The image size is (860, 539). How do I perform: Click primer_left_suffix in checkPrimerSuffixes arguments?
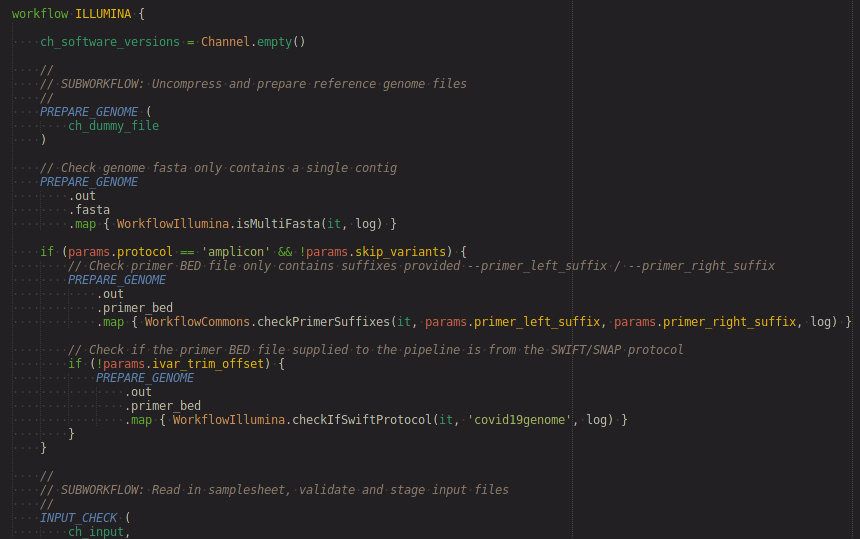(x=537, y=322)
